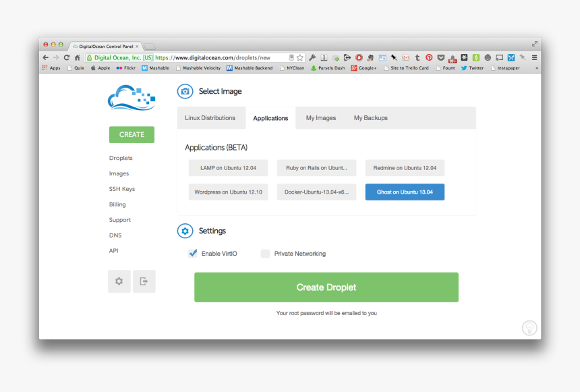Open Droplets in the sidebar
Image resolution: width=580 pixels, height=392 pixels.
121,158
